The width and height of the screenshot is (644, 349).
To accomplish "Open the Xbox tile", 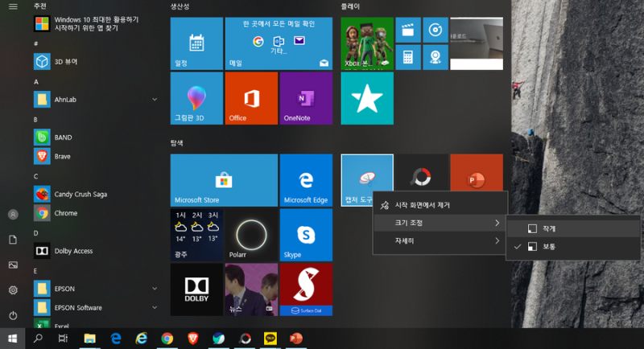I will coord(367,43).
